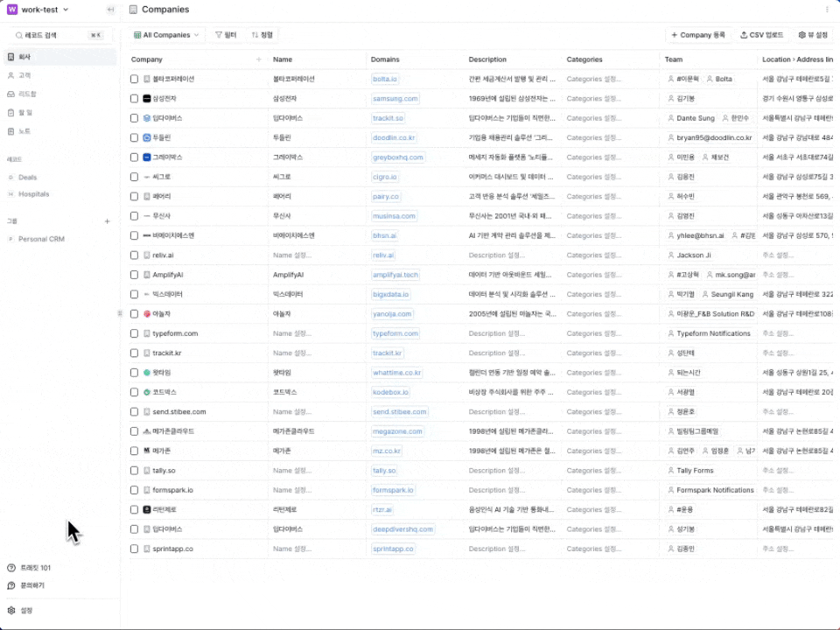
Task: Go to Deals in the sidebar
Action: (27, 177)
